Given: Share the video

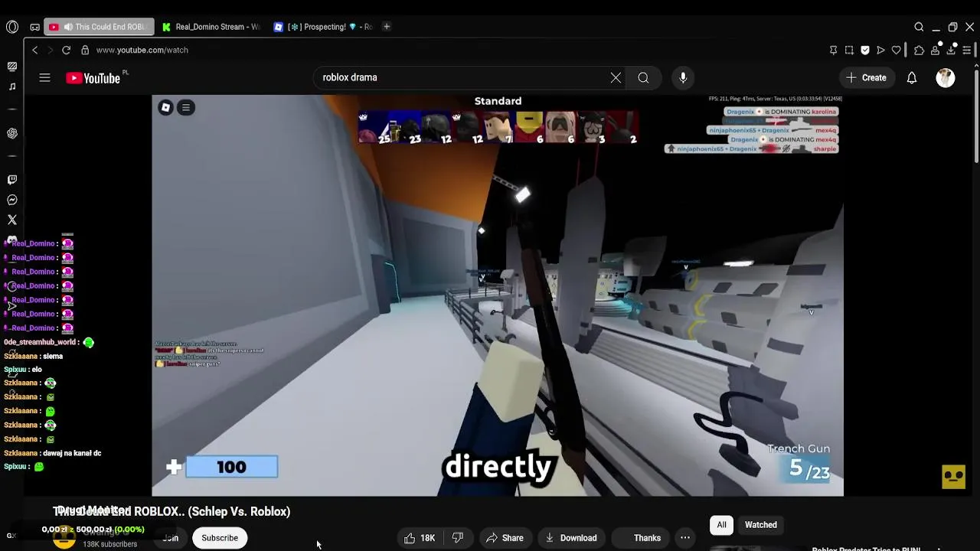Looking at the screenshot, I should click(505, 538).
